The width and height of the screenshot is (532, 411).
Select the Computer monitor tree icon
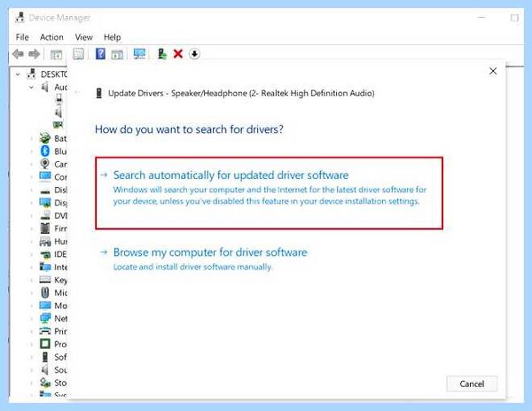(x=45, y=176)
